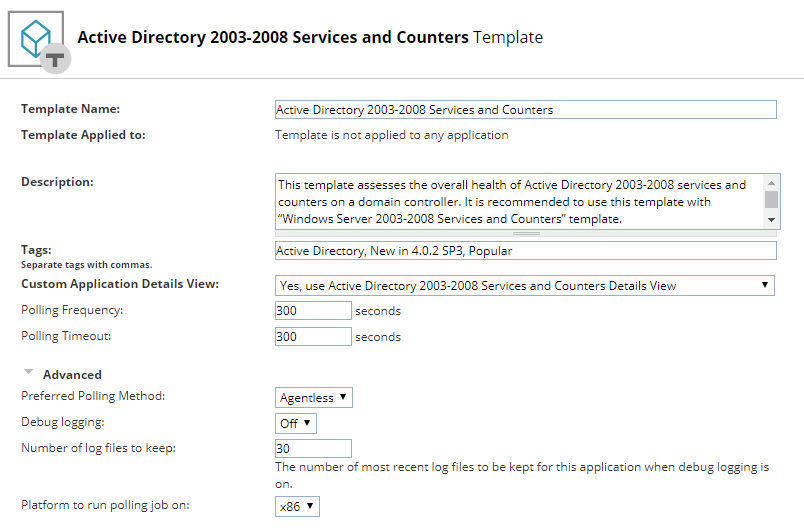Click the 'Debug logging:' label
The height and width of the screenshot is (530, 804).
tap(63, 422)
